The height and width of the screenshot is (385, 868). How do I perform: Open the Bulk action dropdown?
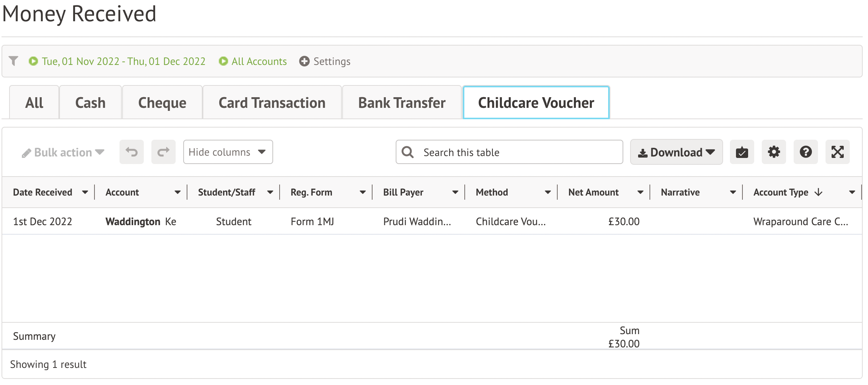coord(63,152)
